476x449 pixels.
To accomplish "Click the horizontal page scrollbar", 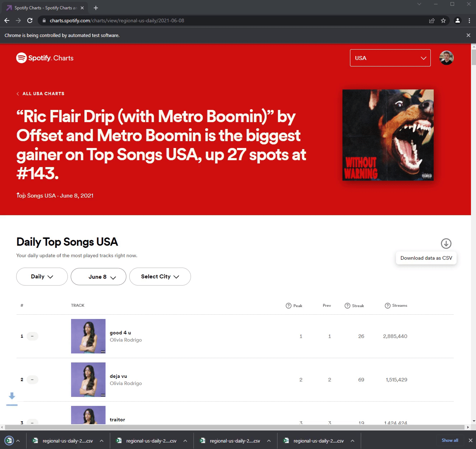I will click(x=235, y=427).
